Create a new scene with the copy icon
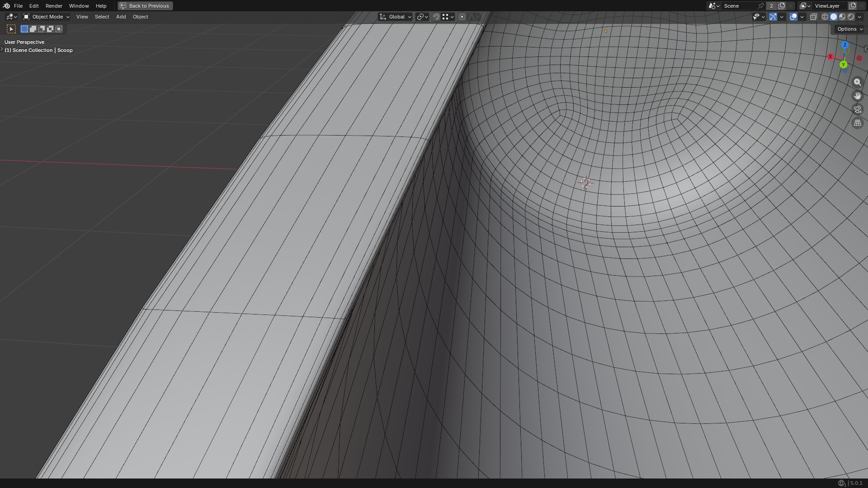Viewport: 868px width, 488px height. click(x=782, y=6)
